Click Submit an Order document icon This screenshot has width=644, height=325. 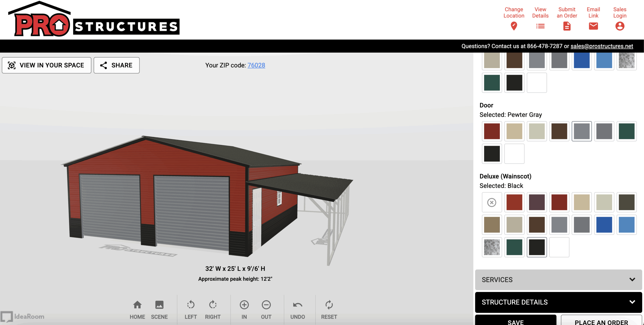point(567,26)
